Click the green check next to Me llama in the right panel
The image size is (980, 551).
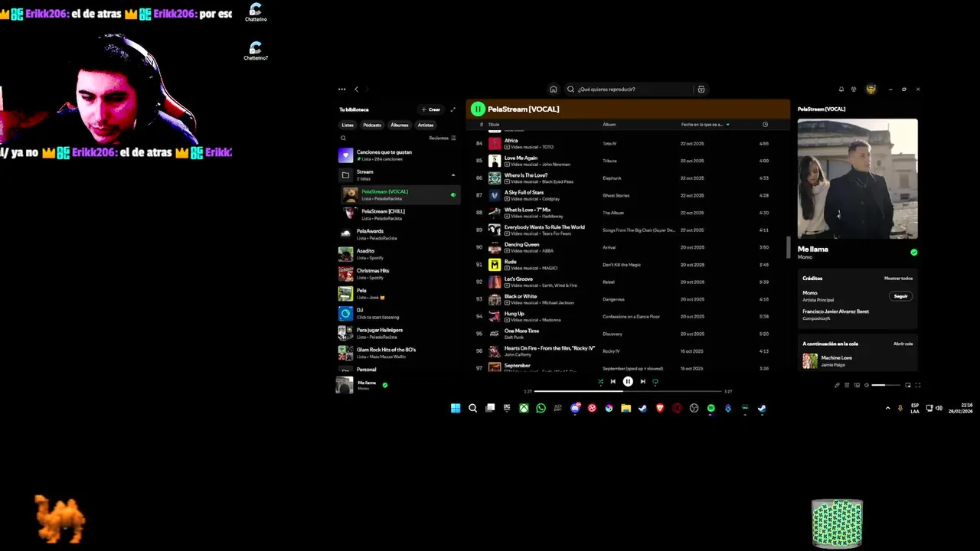[913, 252]
